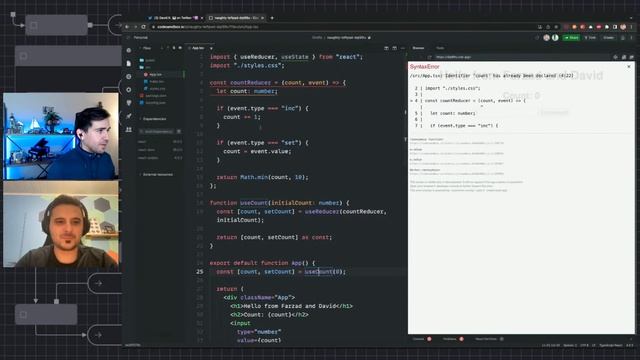Select the App.tsx file in the tree
This screenshot has height=360, width=640.
pyautogui.click(x=155, y=75)
